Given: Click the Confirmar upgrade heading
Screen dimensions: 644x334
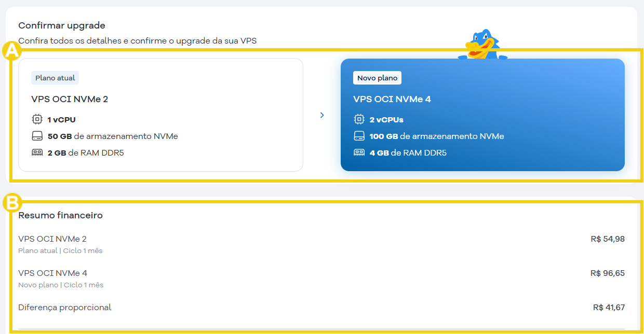Looking at the screenshot, I should (x=62, y=25).
